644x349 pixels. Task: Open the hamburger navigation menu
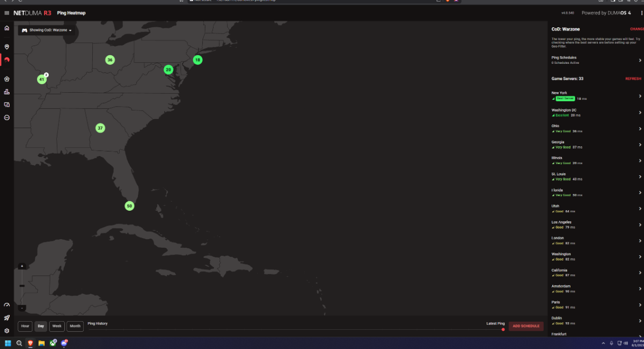6,13
